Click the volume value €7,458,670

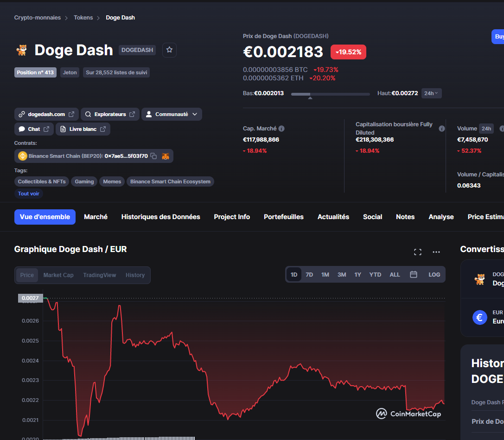472,140
